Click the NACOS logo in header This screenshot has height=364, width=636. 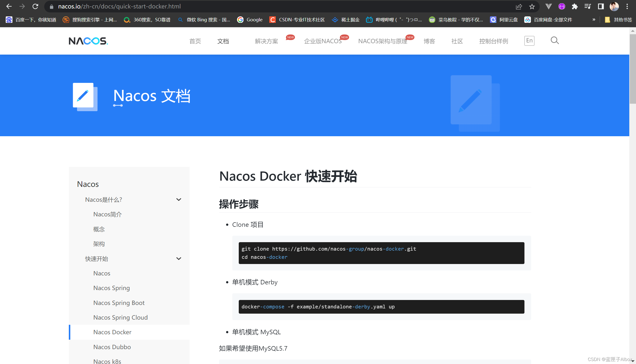[88, 41]
